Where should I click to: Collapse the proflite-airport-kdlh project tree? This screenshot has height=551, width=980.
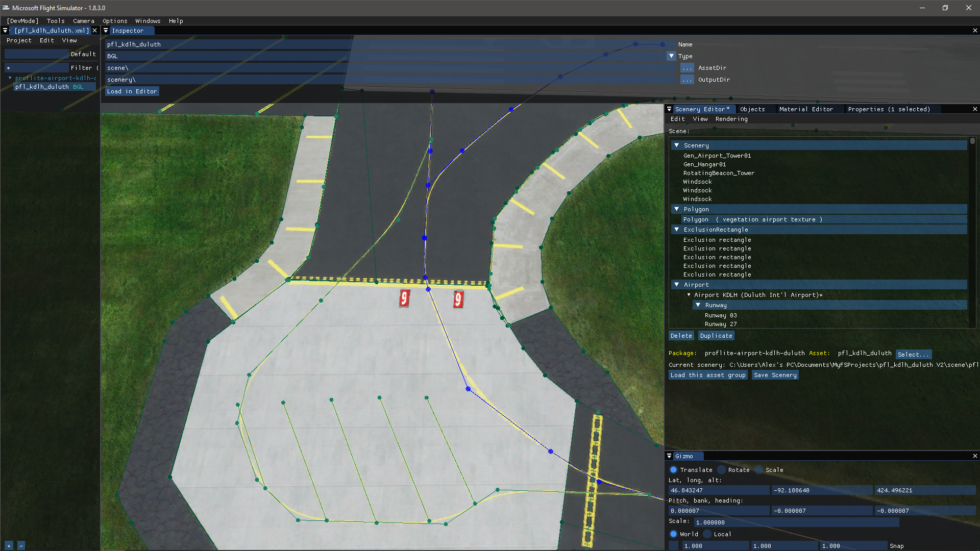[10, 78]
